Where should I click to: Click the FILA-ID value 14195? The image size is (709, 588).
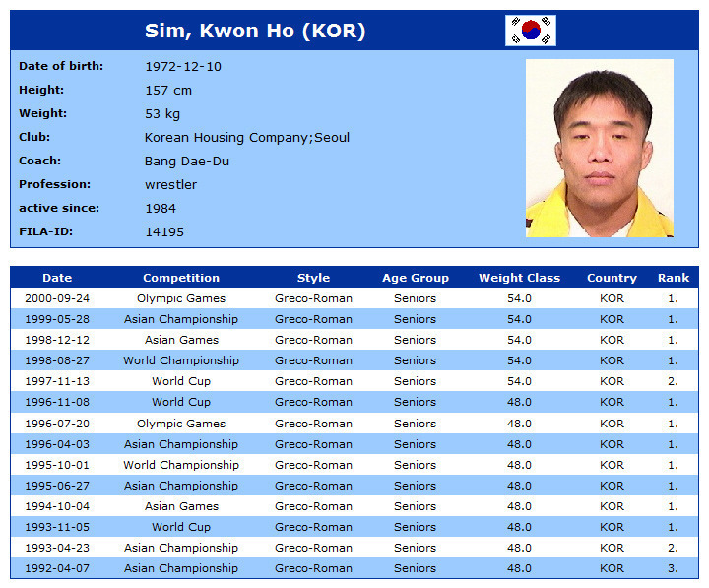pos(164,232)
